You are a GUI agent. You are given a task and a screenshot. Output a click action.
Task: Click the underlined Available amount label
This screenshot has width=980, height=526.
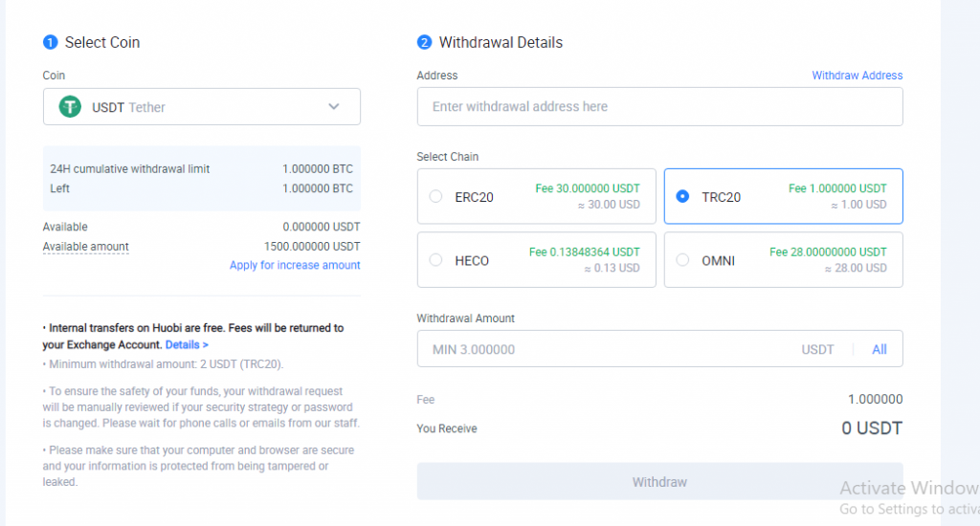point(85,247)
